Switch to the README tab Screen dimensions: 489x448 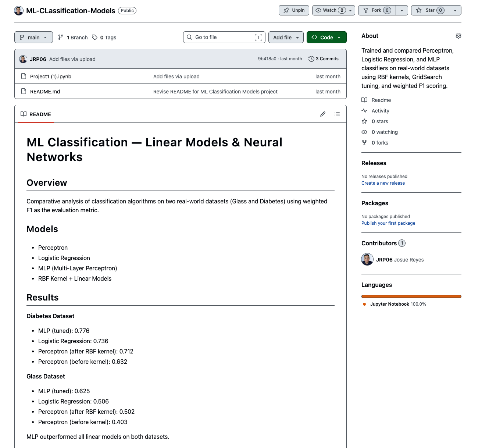[x=36, y=114]
